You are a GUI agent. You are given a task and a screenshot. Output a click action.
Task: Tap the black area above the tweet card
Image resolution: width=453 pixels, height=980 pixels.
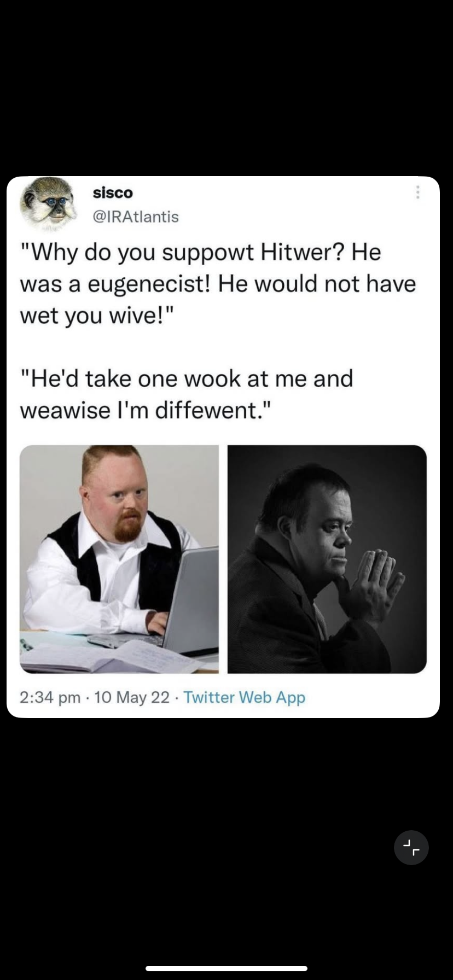pyautogui.click(x=226, y=87)
